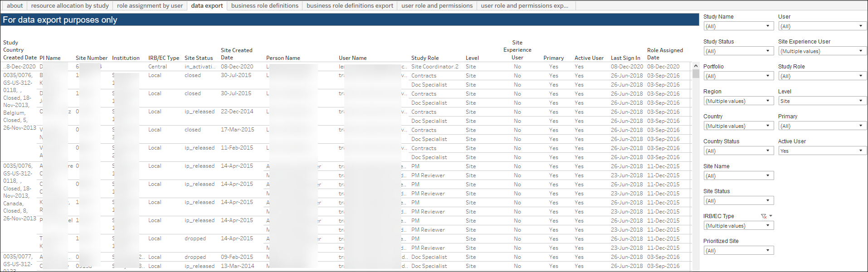Click the Study Role column header
Image resolution: width=868 pixels, height=272 pixels.
click(x=425, y=58)
